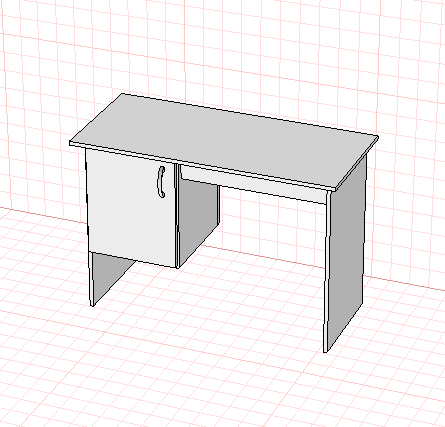Select the front apron strip under the tabletop
Viewport: 445px width, 427px height.
pyautogui.click(x=253, y=184)
